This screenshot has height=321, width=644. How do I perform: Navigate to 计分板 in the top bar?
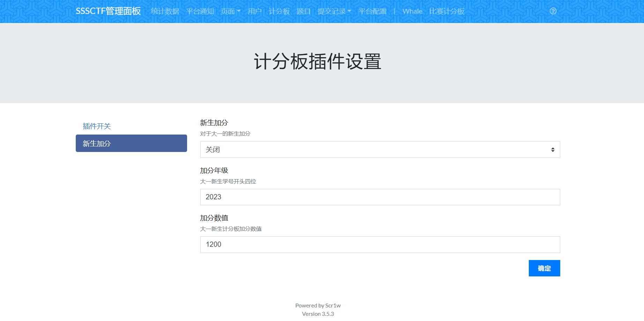(x=279, y=12)
